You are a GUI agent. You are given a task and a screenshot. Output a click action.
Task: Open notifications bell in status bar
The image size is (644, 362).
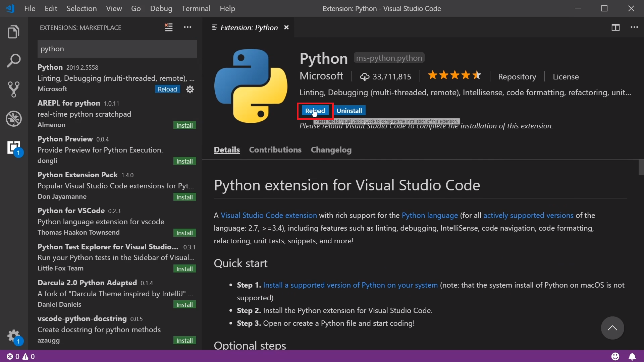coord(632,356)
